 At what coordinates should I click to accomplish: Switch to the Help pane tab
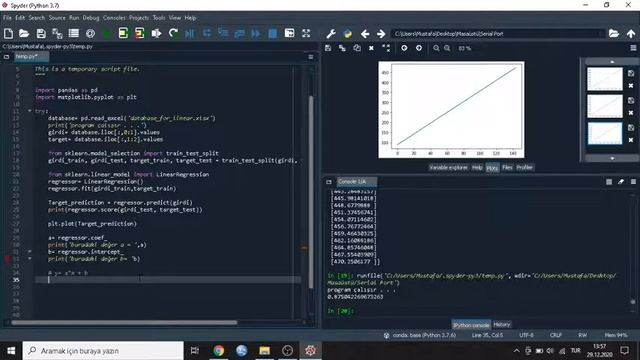point(477,167)
